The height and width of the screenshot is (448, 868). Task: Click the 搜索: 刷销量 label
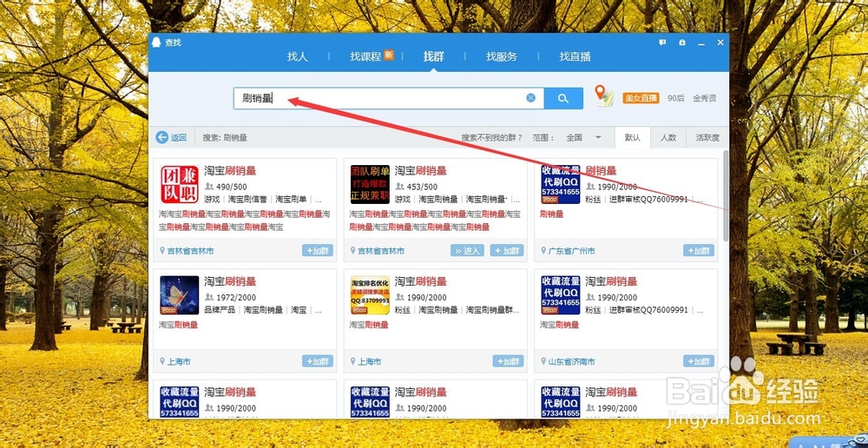pos(225,138)
